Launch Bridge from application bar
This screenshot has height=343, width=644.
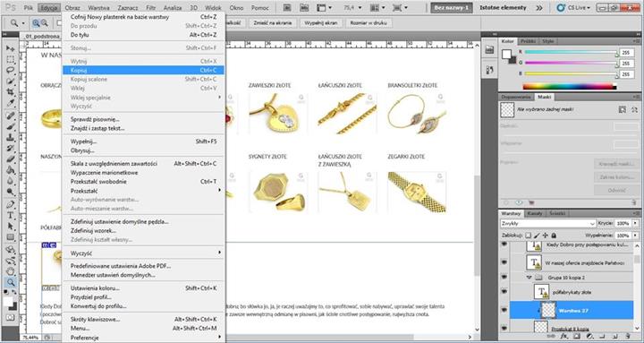[287, 7]
